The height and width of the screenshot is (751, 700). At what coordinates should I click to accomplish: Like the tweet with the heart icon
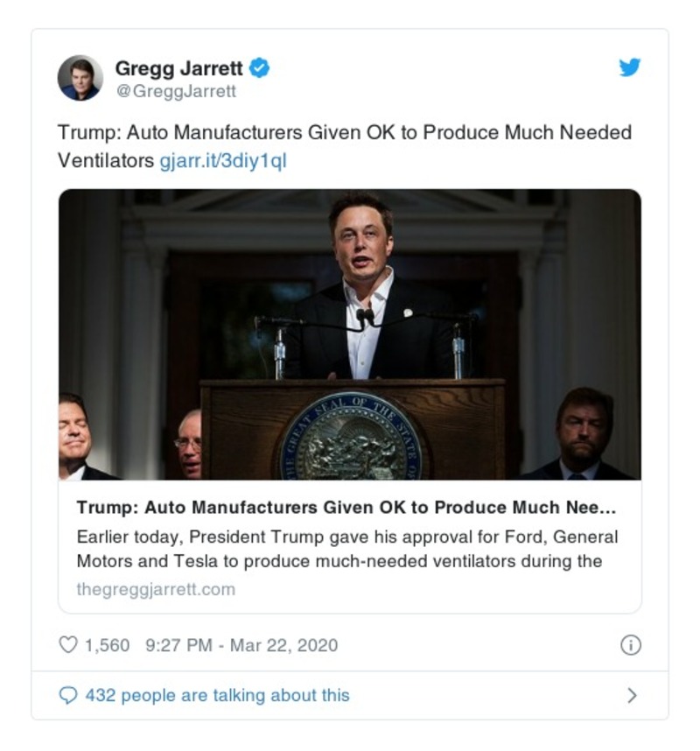(67, 645)
